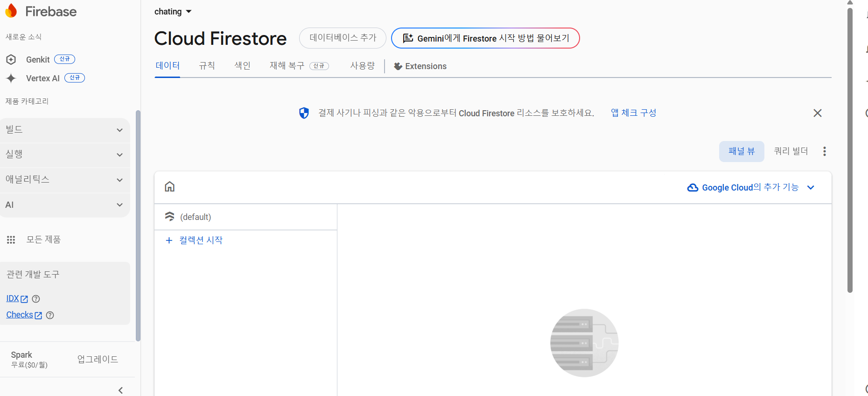Click the main page vertical scrollbar
Screen dimensions: 868x396
(850, 150)
